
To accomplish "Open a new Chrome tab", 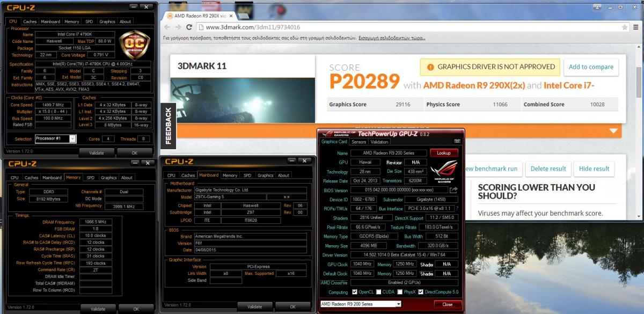I will click(244, 15).
